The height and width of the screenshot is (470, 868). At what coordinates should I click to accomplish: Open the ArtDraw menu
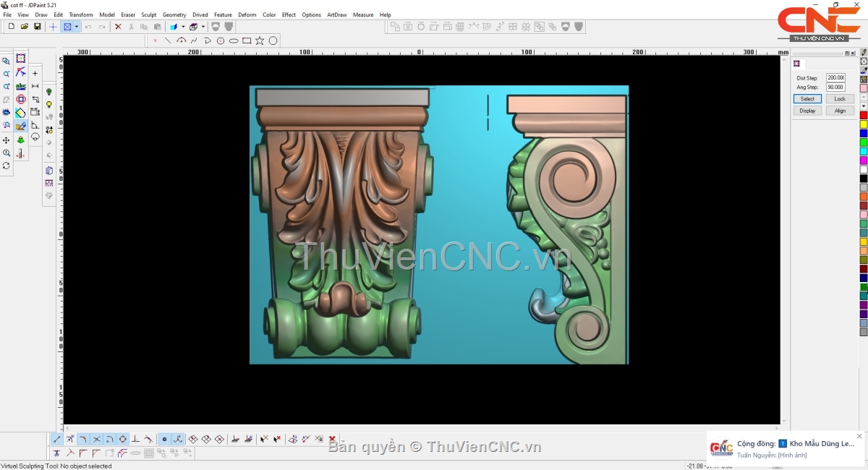pyautogui.click(x=336, y=14)
